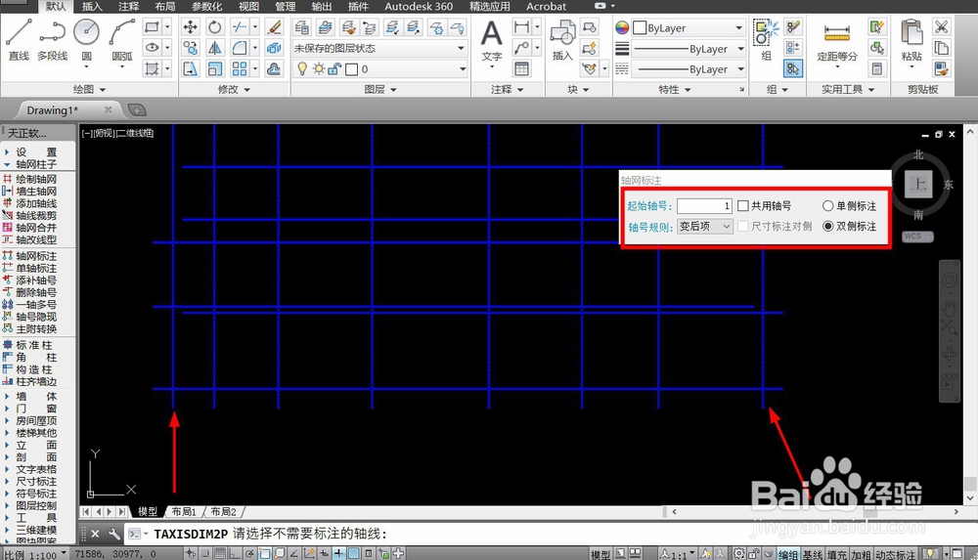This screenshot has width=978, height=560.
Task: Click the calculator icon in 实用工具
Action: tap(877, 68)
